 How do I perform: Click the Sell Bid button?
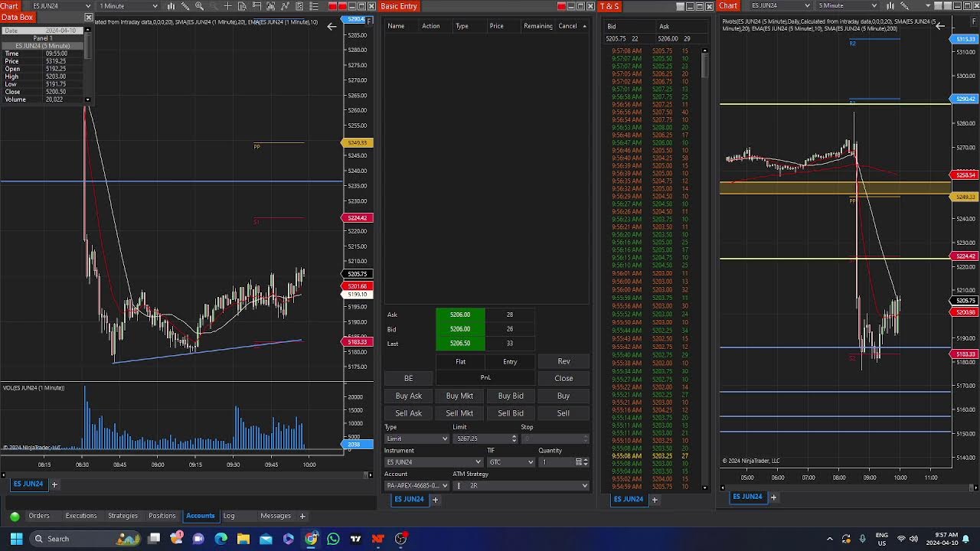point(511,413)
